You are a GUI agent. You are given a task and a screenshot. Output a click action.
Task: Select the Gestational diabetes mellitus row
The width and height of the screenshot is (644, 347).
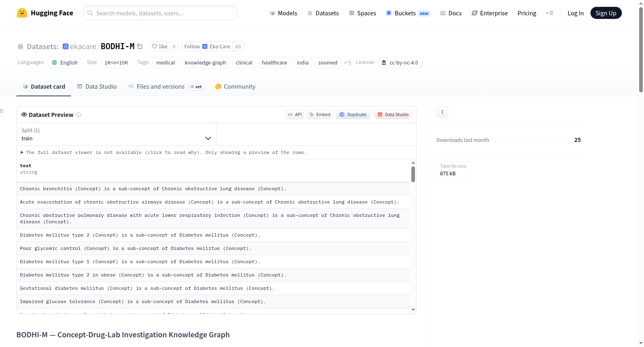coord(213,288)
